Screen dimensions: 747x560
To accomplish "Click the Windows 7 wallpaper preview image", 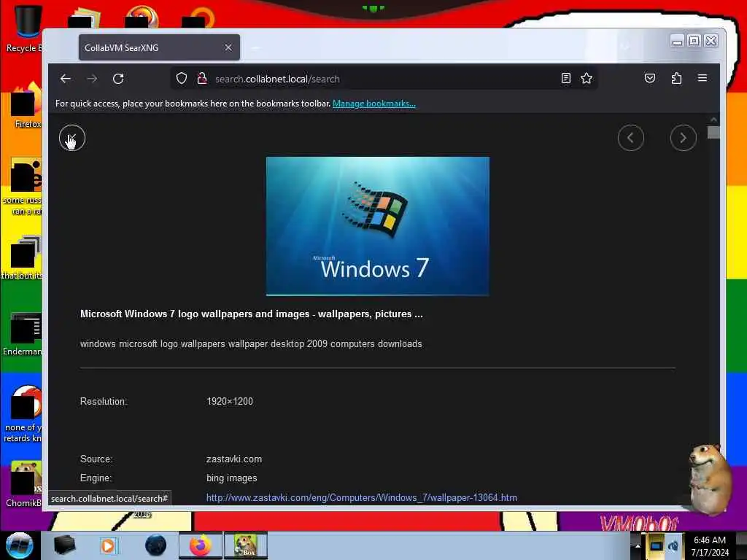I will [378, 226].
